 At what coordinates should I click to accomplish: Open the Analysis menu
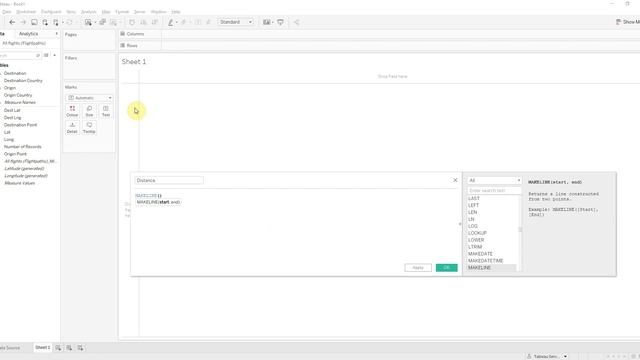pos(89,12)
